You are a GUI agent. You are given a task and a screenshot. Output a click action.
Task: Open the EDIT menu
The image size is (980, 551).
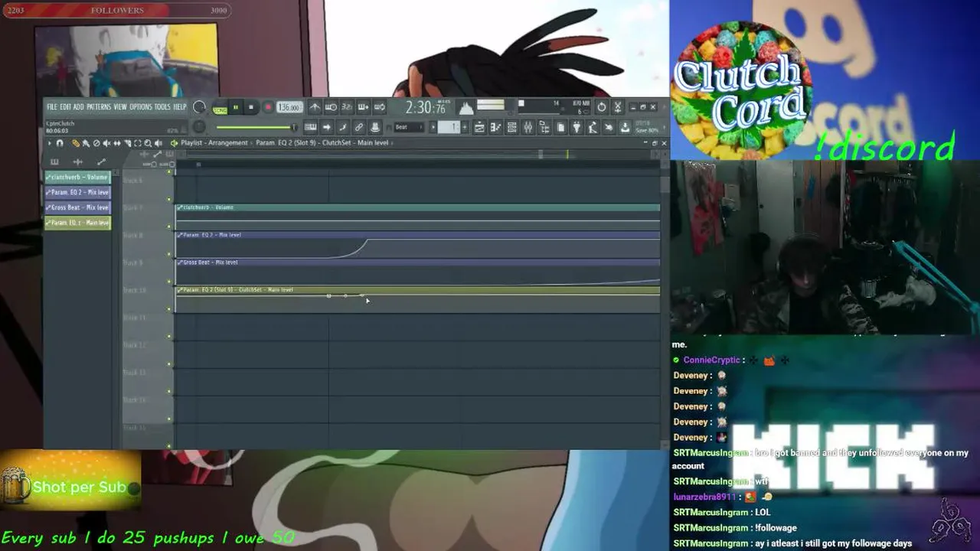click(66, 107)
